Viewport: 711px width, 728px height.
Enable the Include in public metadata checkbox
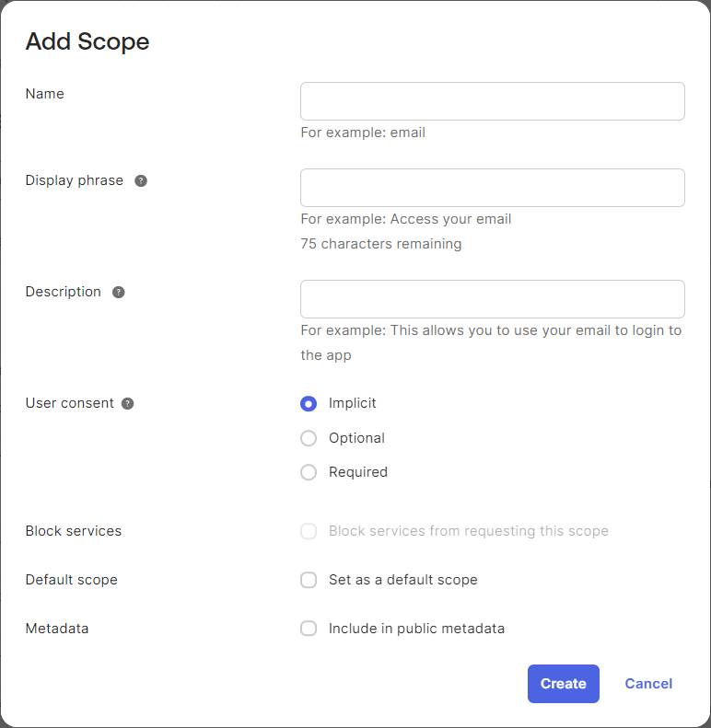309,629
